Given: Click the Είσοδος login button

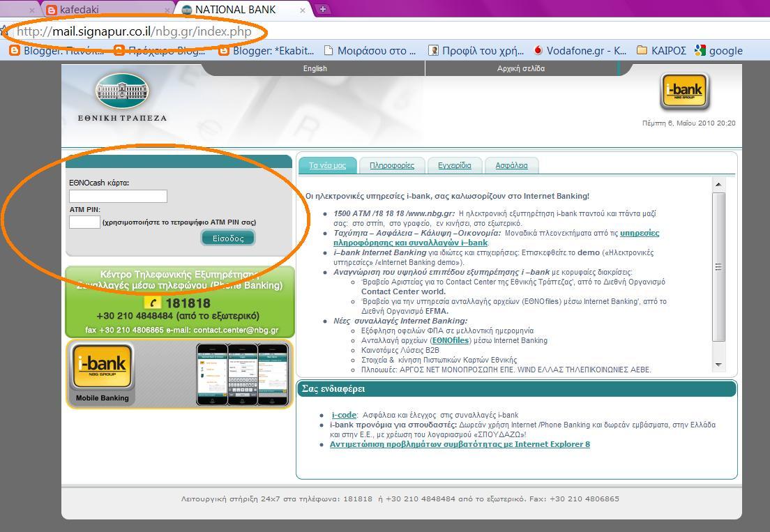Looking at the screenshot, I should click(228, 238).
